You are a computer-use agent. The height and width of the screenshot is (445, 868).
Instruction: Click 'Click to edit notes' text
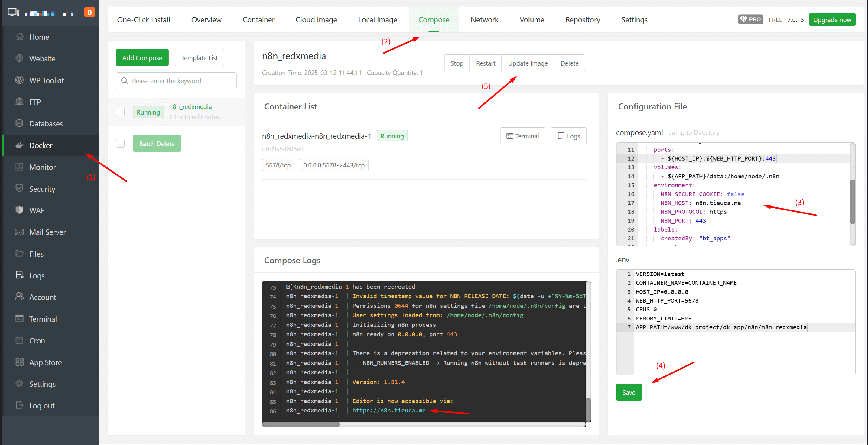pos(194,117)
